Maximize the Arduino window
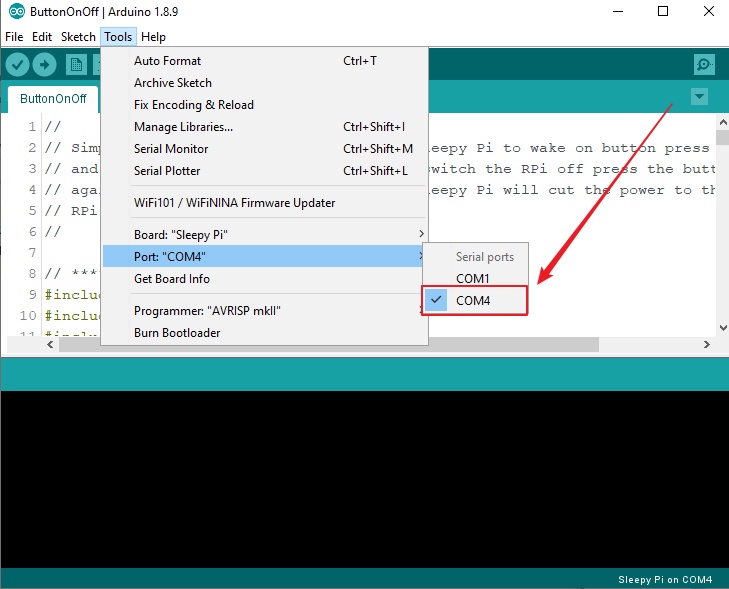 663,11
